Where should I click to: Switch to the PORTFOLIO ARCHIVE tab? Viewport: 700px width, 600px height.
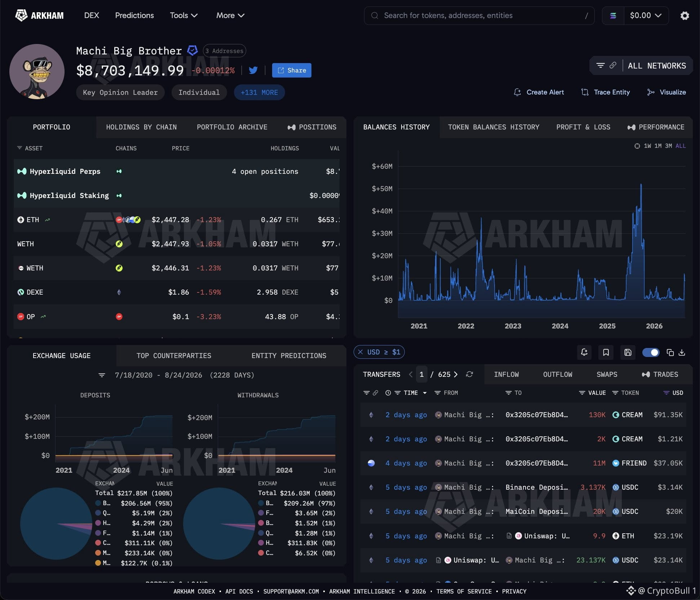coord(232,127)
